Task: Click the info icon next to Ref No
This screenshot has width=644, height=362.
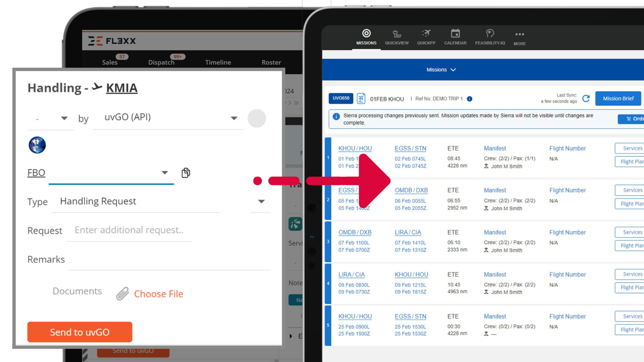Action: [x=469, y=99]
